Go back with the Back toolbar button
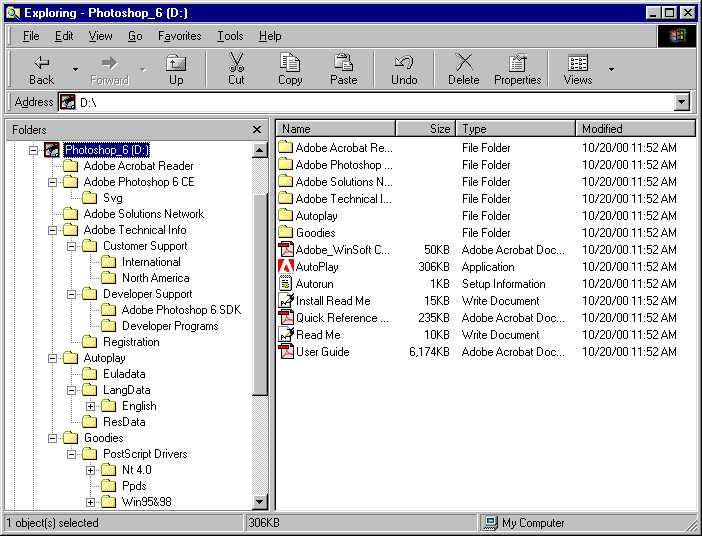Image resolution: width=702 pixels, height=536 pixels. click(x=41, y=69)
